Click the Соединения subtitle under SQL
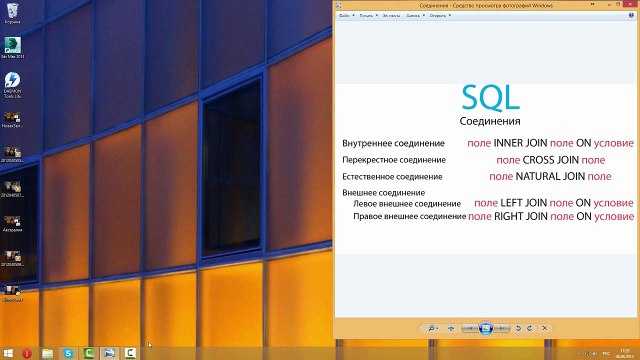 pos(490,121)
